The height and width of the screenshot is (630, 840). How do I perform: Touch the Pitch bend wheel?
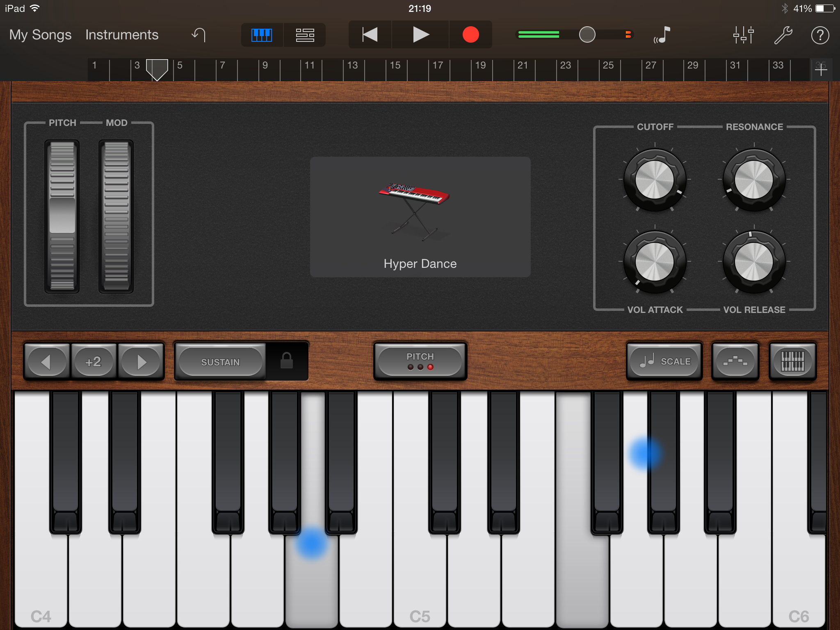[62, 216]
